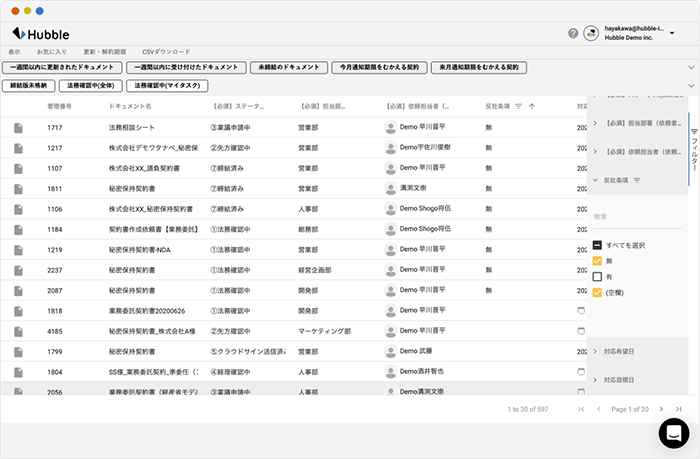Open the chat support bubble
Image resolution: width=700 pixels, height=459 pixels.
(674, 433)
